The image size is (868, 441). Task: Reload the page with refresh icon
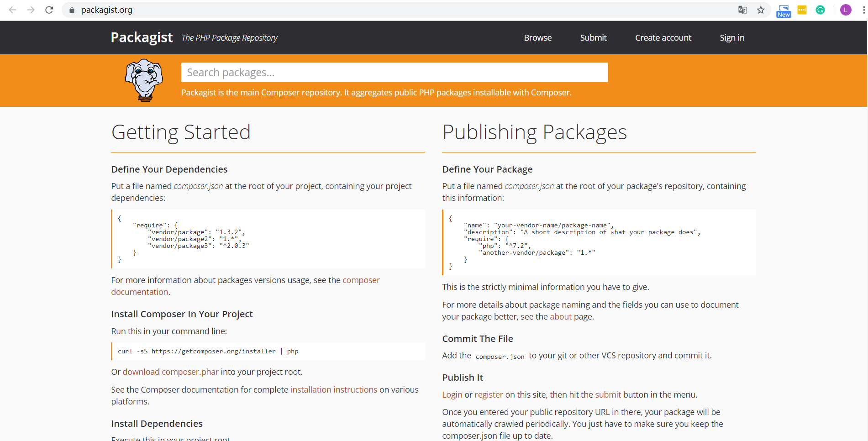click(49, 10)
